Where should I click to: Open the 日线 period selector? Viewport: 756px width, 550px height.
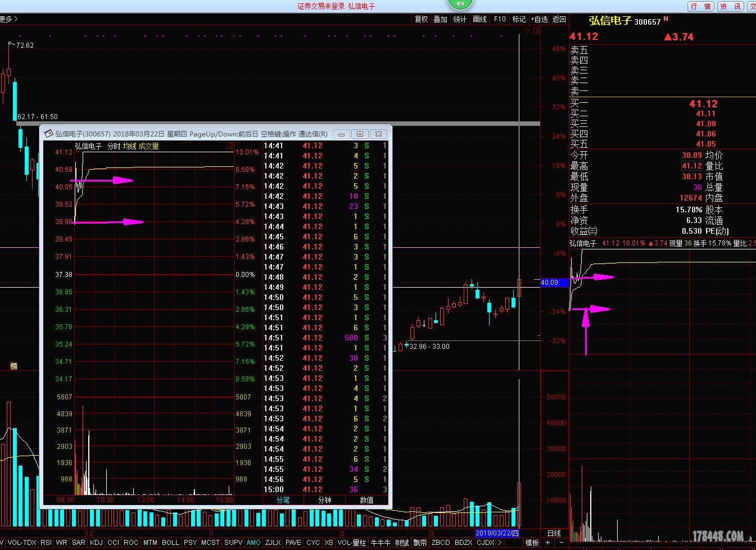pyautogui.click(x=554, y=533)
